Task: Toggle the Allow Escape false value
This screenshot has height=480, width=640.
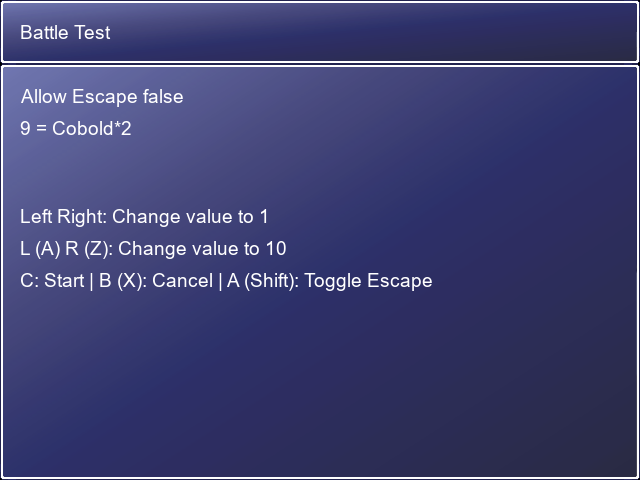Action: pyautogui.click(x=161, y=97)
